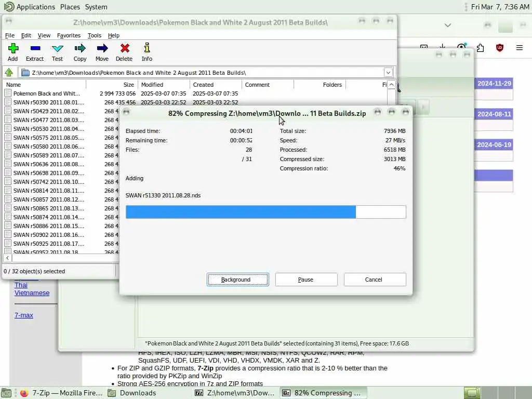Open the View menu
The height and width of the screenshot is (399, 532).
pos(44,35)
